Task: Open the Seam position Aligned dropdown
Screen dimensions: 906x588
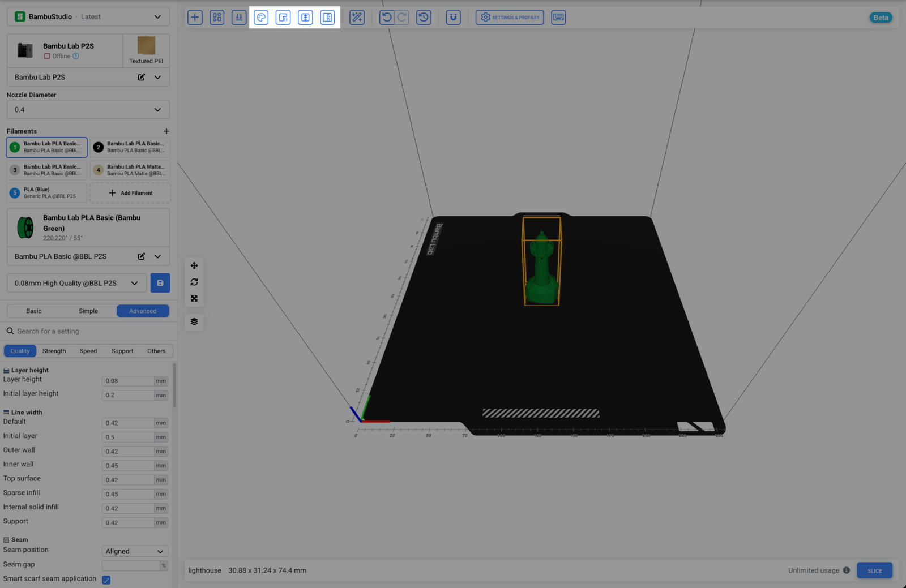Action: coord(135,551)
